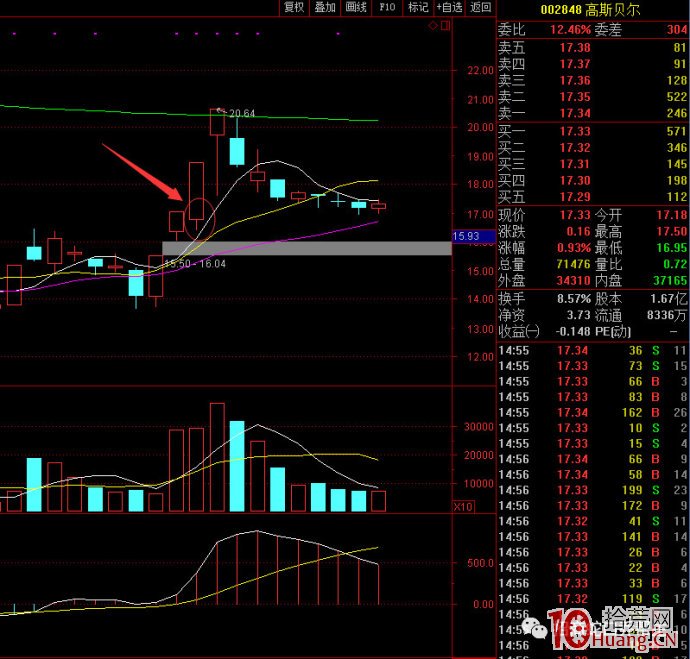Click the 委差 value 304
Viewport: 690px width, 659px height.
(x=676, y=30)
